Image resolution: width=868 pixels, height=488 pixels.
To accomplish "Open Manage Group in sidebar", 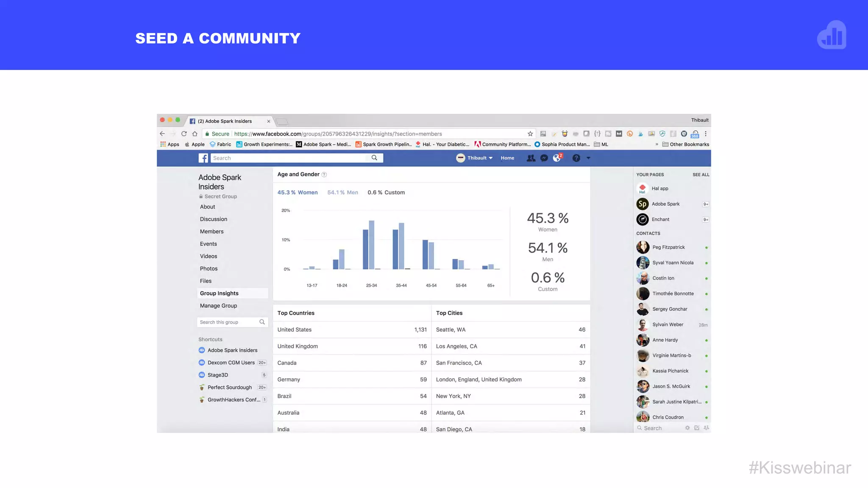I will [218, 306].
